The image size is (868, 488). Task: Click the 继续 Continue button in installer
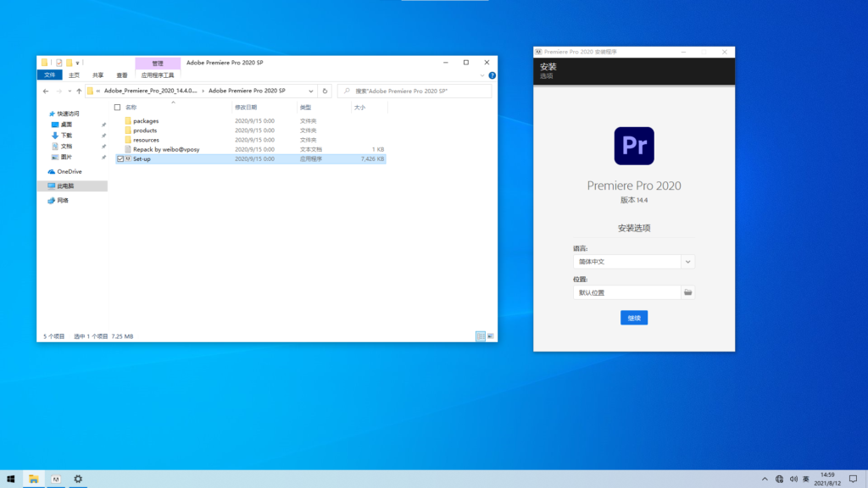(634, 318)
